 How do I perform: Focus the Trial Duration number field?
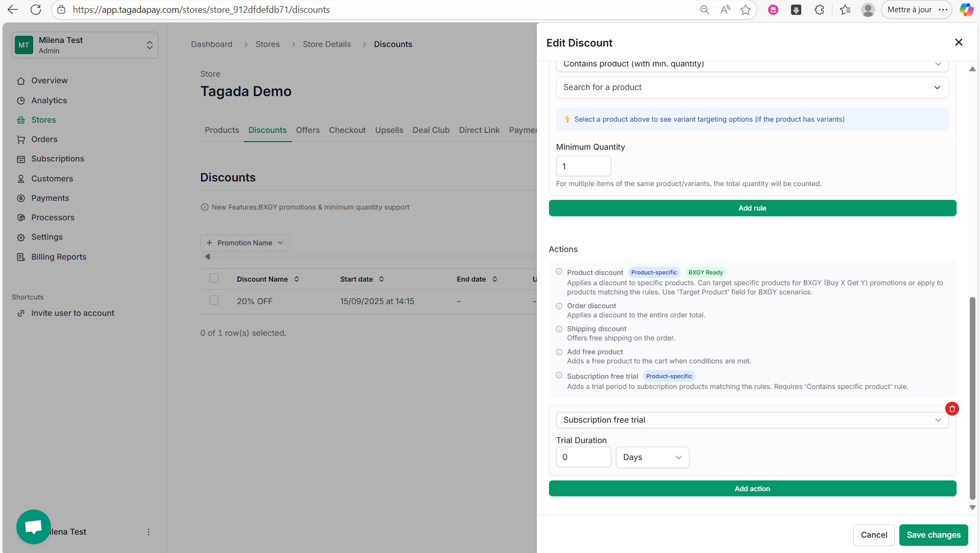pos(583,457)
